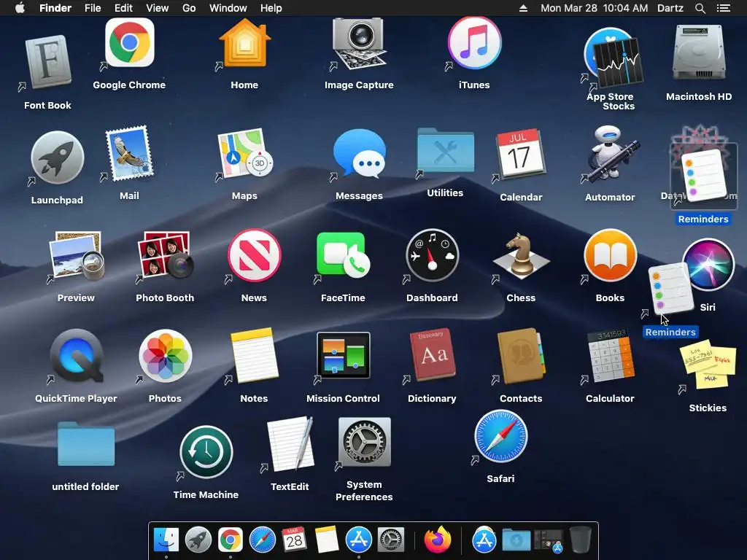Open Firefox from the Dock
747x560 pixels.
click(x=438, y=540)
